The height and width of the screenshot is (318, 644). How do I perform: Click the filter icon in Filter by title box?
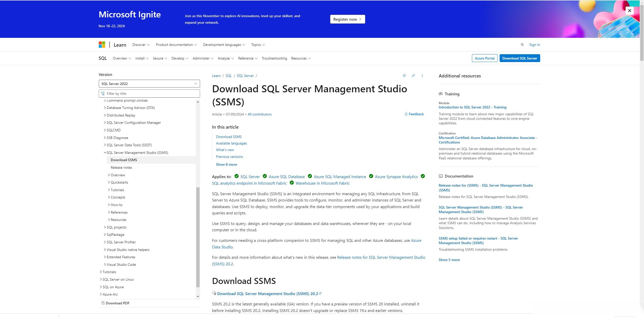(x=103, y=94)
